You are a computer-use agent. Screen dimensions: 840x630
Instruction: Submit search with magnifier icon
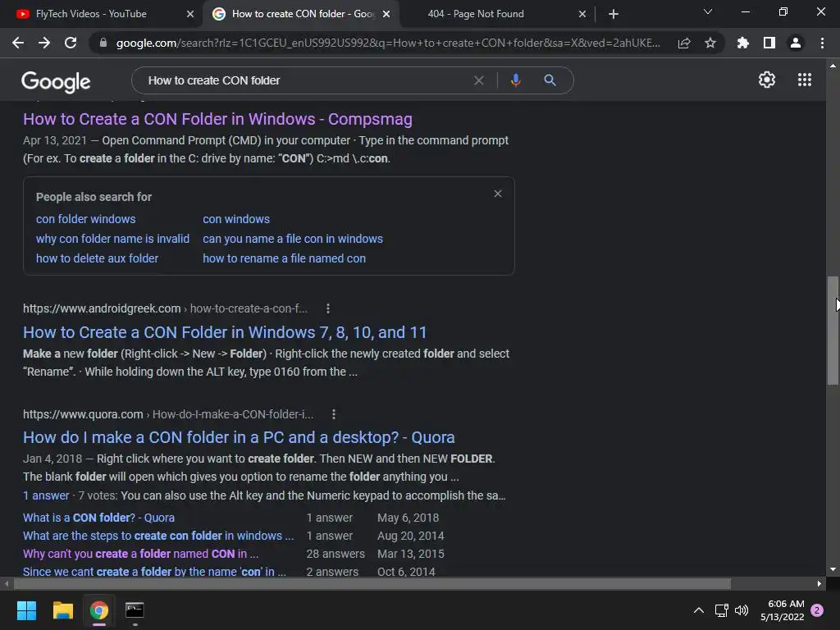pyautogui.click(x=550, y=80)
